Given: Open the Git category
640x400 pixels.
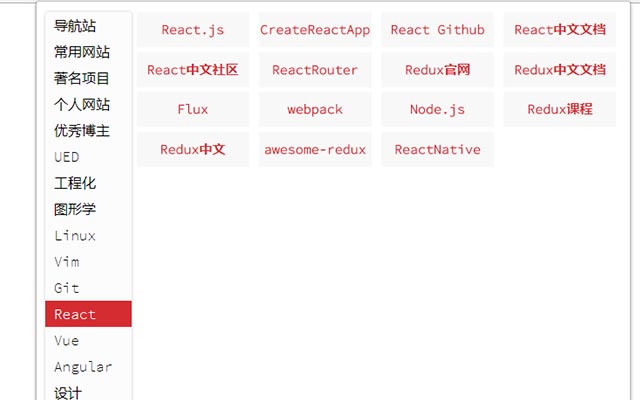Looking at the screenshot, I should pyautogui.click(x=88, y=288).
